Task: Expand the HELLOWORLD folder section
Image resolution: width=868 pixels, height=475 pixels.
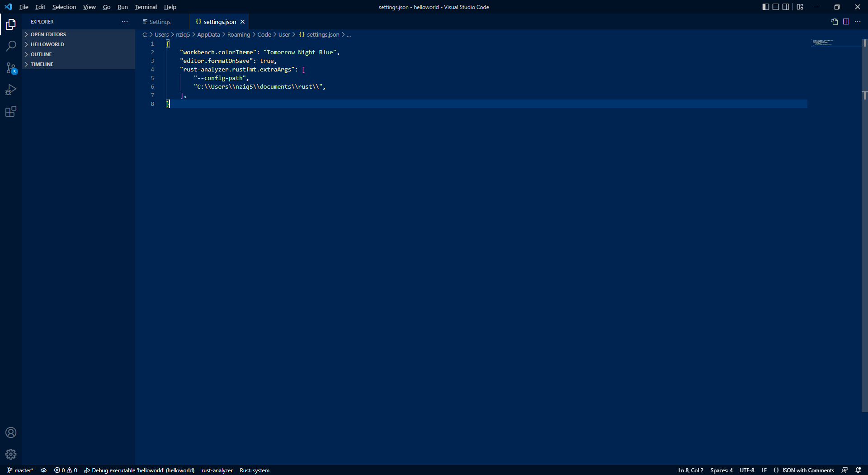Action: [79, 44]
